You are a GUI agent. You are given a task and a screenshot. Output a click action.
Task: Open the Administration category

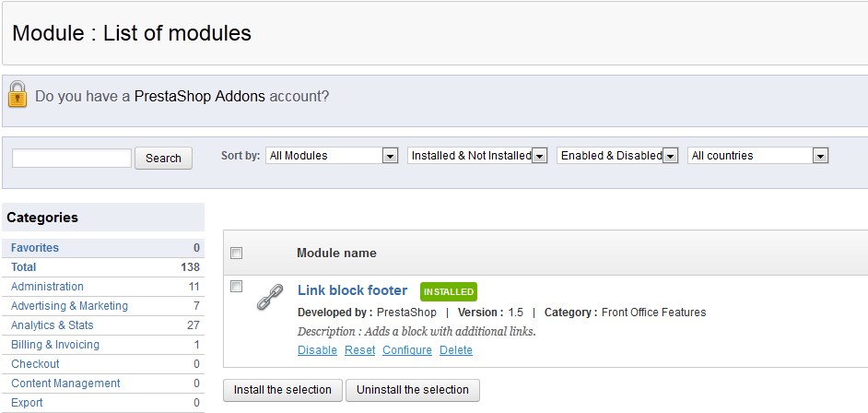[x=47, y=287]
